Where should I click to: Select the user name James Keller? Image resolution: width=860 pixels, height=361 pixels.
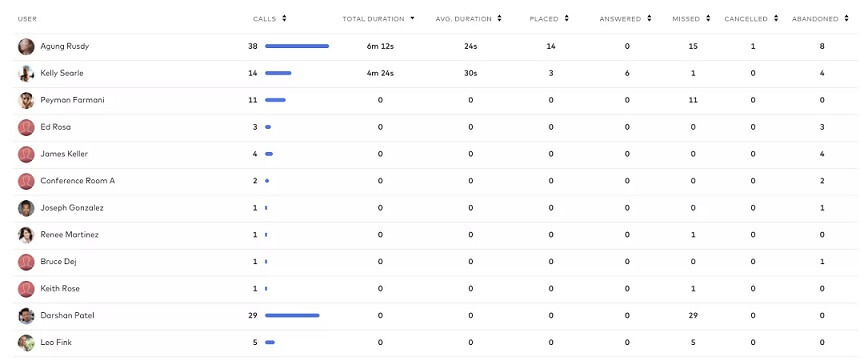pyautogui.click(x=64, y=154)
